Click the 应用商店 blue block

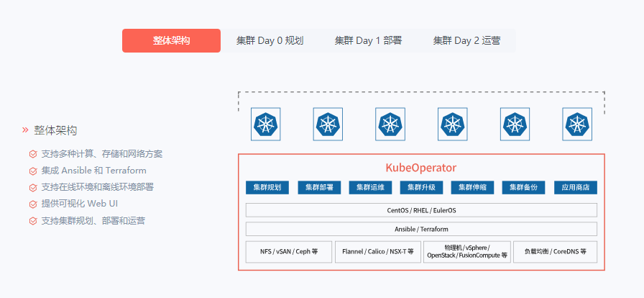[576, 188]
